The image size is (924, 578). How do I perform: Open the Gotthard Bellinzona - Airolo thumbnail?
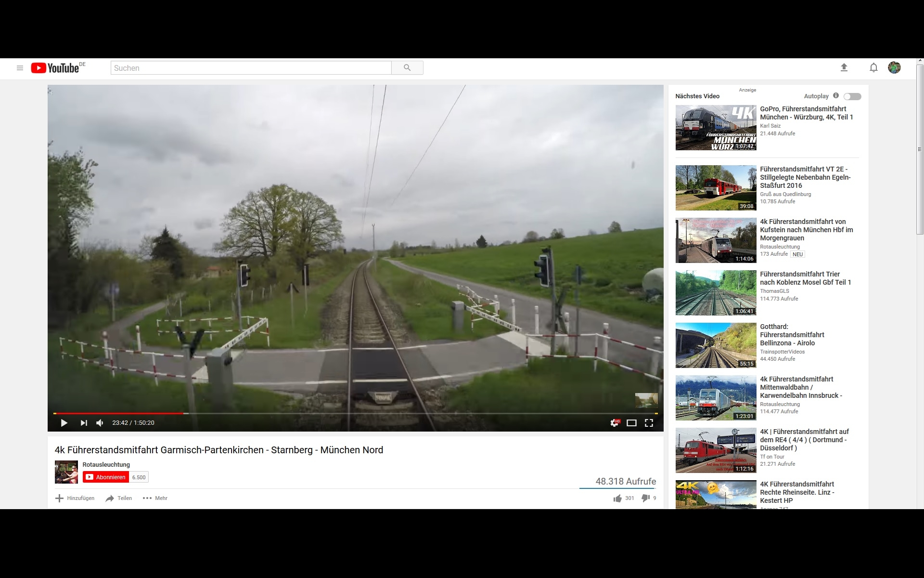[716, 345]
